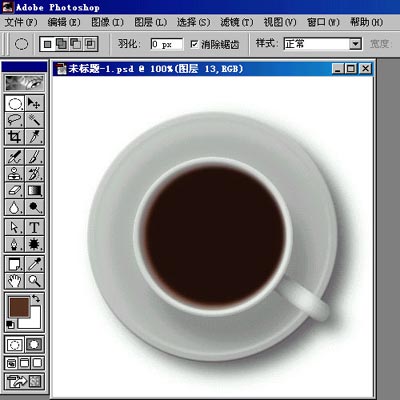This screenshot has width=400, height=400.
Task: Select the Hand tool
Action: coord(15,281)
